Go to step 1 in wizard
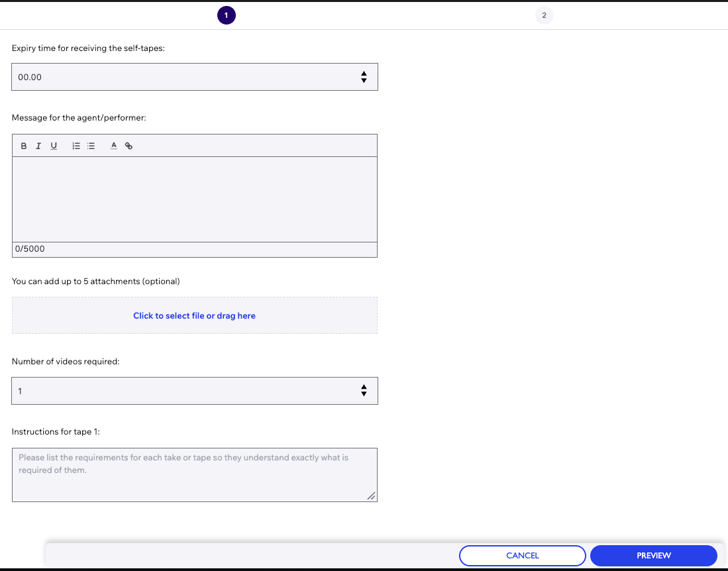Screen dimensions: 728x571 coord(227,15)
